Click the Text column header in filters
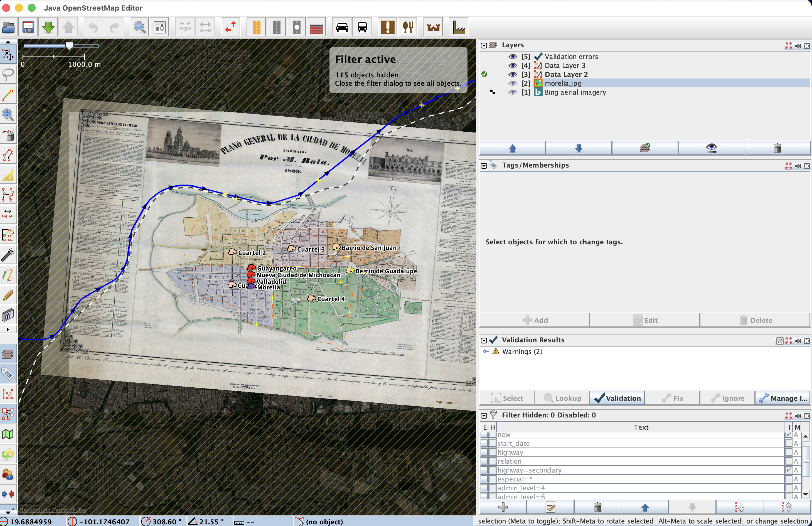The height and width of the screenshot is (526, 812). 641,427
